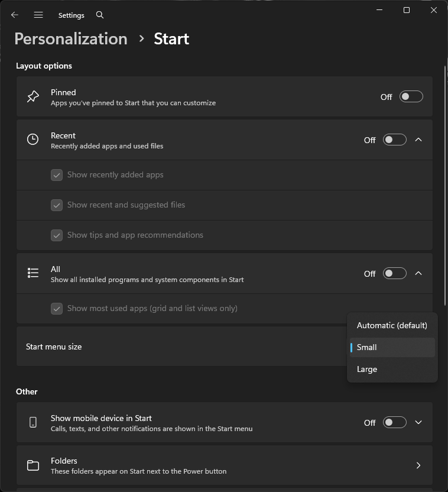
Task: Check Show most used apps checkbox
Action: 57,309
